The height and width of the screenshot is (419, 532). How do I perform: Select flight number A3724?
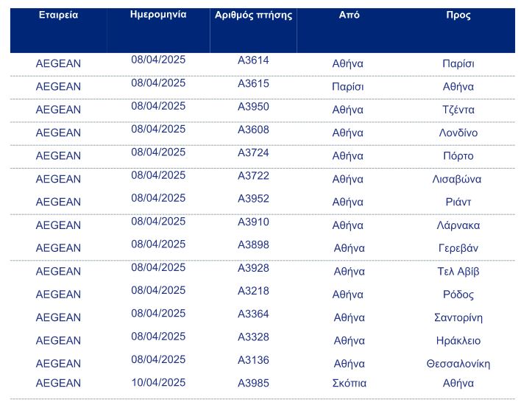tap(253, 153)
